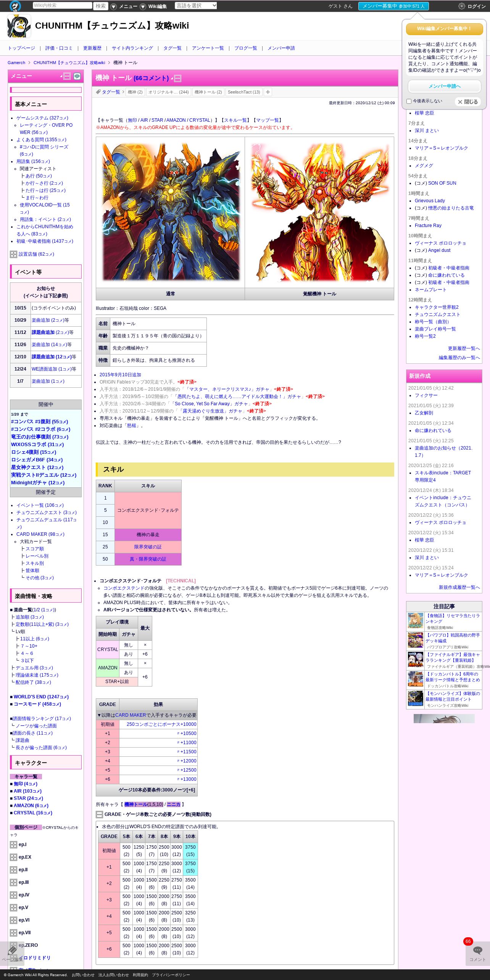Expand the ep.I character list
Viewport: 490px width, 980px height.
[13, 845]
